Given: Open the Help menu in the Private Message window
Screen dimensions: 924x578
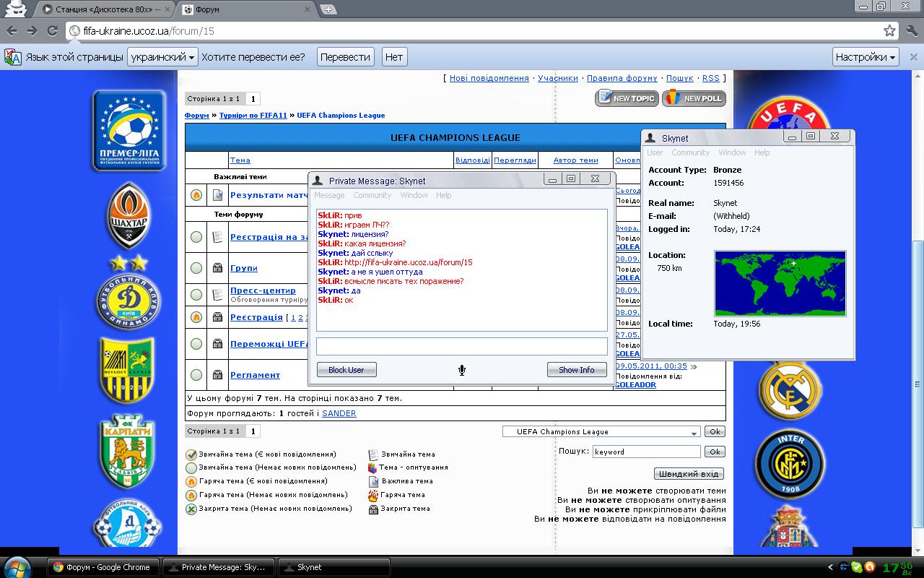Looking at the screenshot, I should (x=444, y=195).
